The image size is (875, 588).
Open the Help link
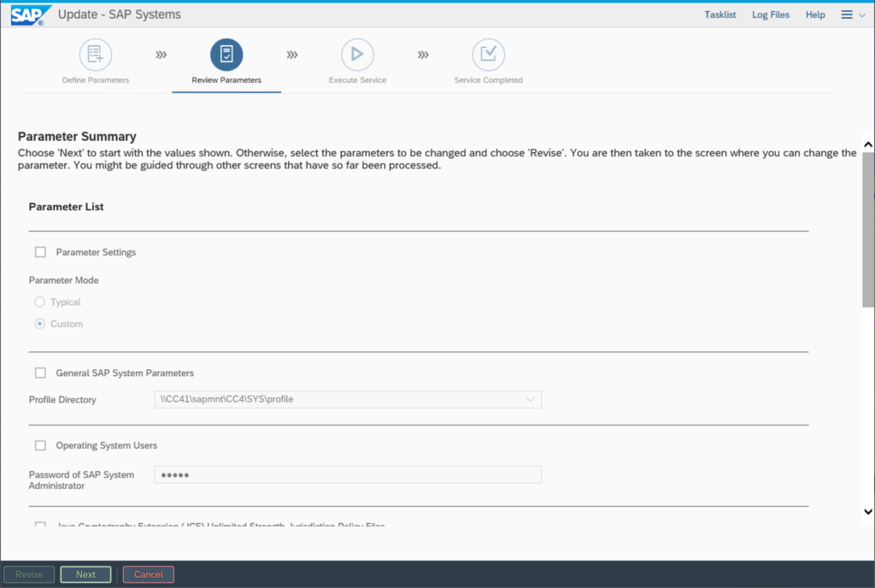815,15
